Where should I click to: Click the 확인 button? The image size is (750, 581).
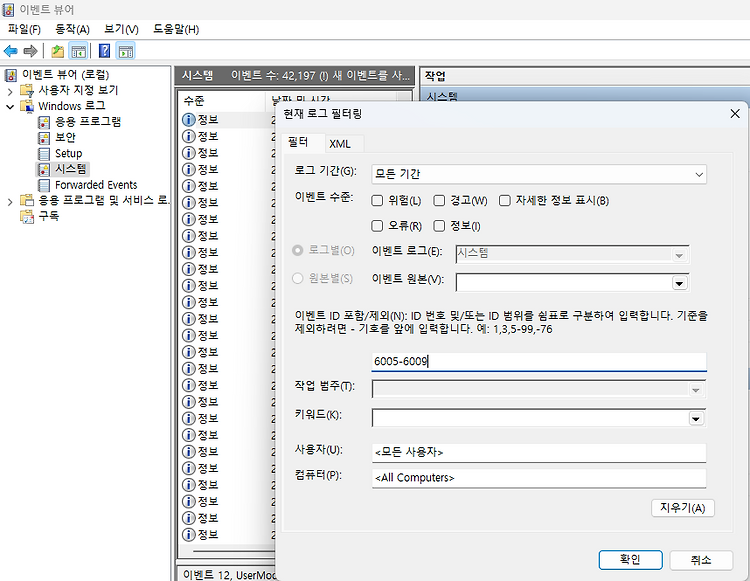[x=630, y=559]
